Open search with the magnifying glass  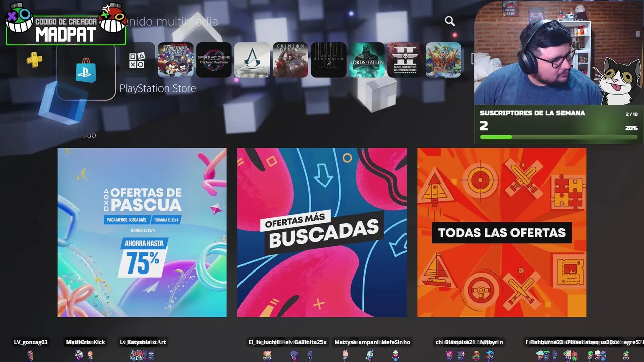[x=450, y=21]
